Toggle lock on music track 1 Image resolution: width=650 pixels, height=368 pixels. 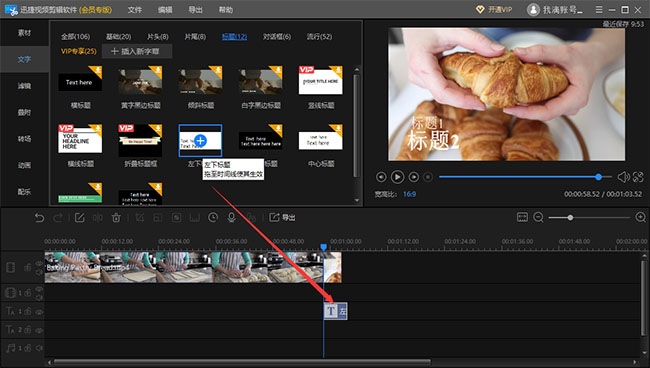(27, 348)
